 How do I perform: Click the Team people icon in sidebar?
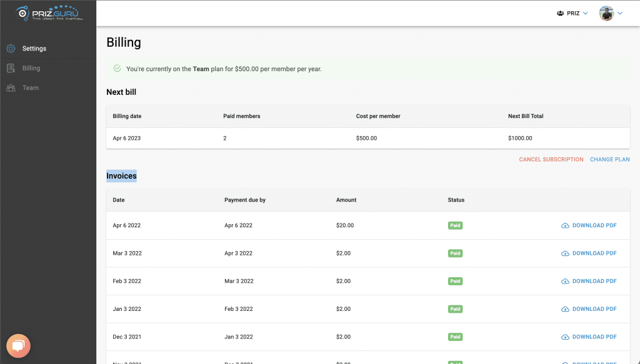tap(11, 88)
